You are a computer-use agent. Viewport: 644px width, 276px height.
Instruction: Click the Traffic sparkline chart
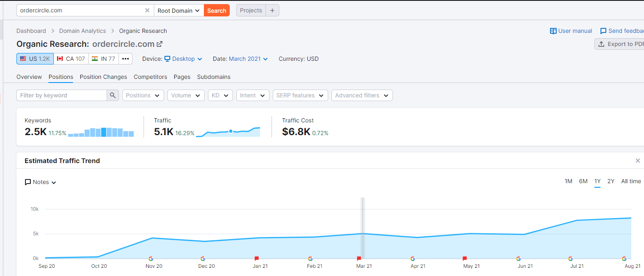click(228, 132)
